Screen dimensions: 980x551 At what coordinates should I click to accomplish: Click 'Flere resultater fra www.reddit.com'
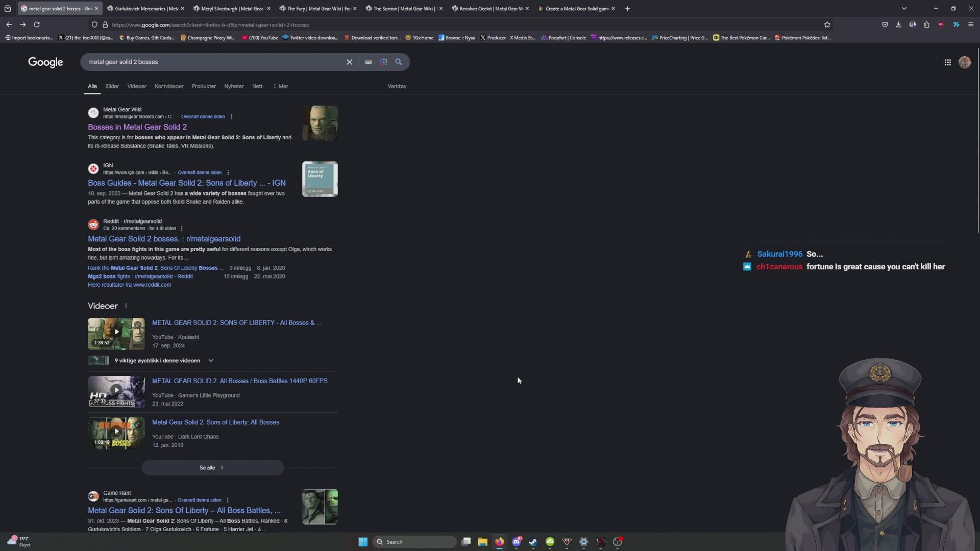pos(129,285)
